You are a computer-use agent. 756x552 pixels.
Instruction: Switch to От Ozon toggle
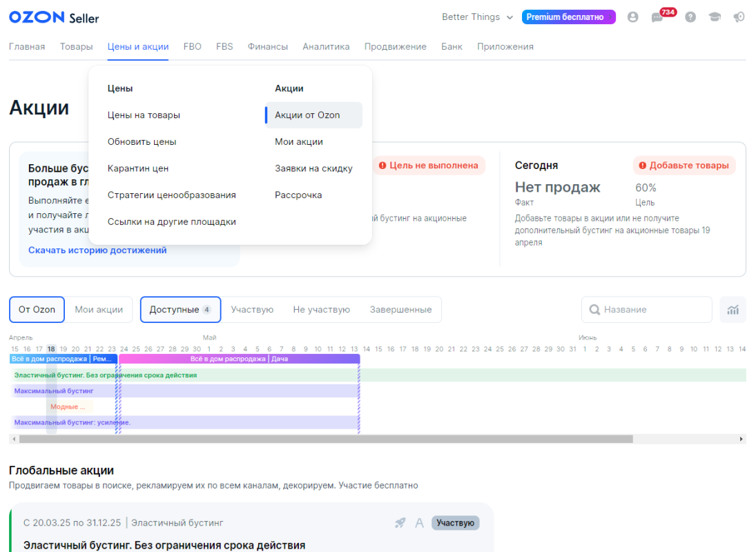click(x=37, y=310)
